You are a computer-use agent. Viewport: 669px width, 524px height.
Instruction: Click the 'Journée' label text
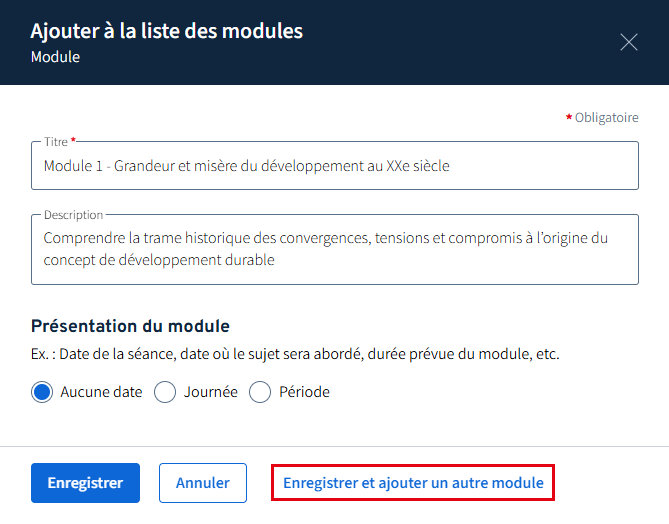[210, 392]
